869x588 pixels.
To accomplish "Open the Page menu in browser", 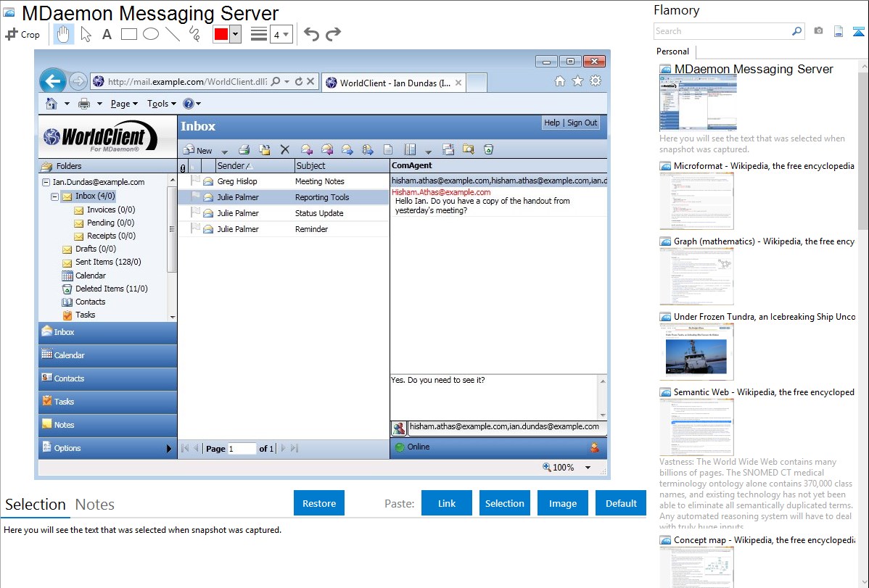I will (124, 104).
